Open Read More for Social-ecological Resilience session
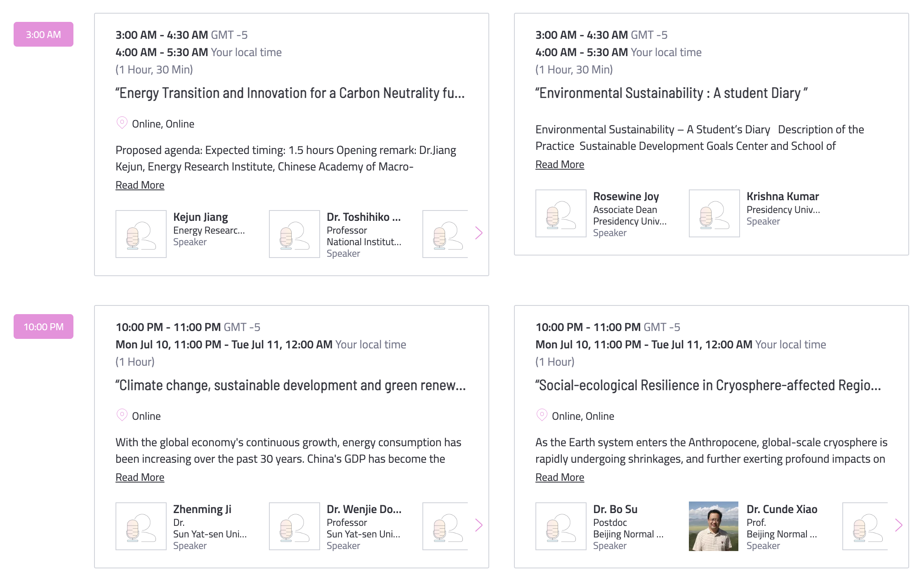 pos(560,477)
